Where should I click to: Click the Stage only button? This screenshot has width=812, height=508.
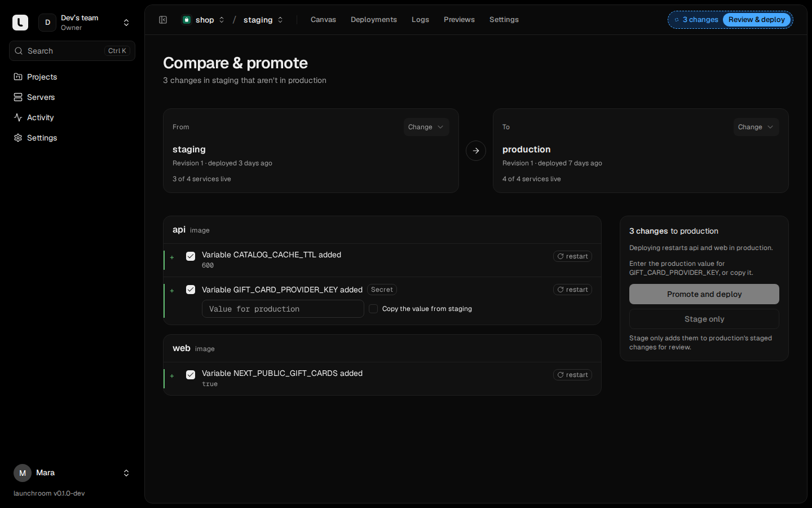tap(704, 319)
